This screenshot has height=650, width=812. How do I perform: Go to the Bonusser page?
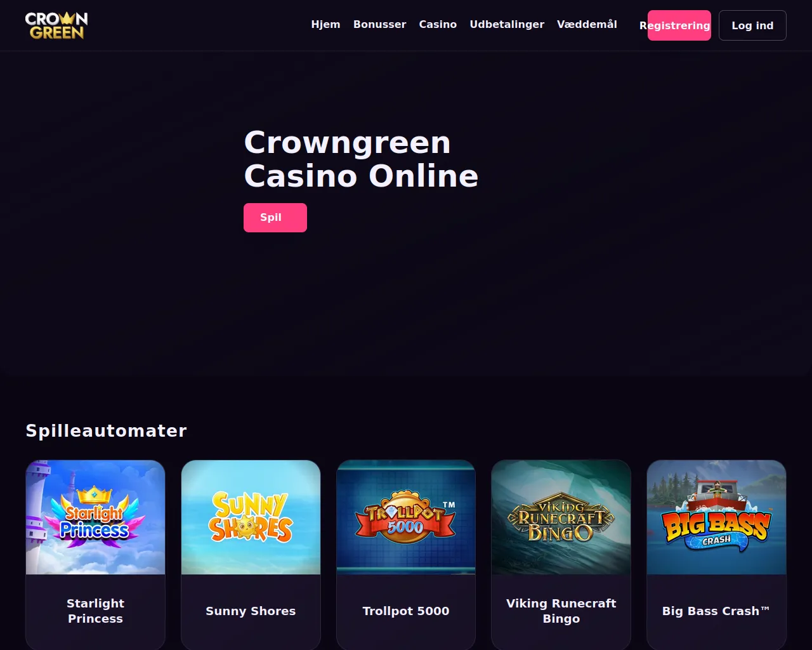379,24
